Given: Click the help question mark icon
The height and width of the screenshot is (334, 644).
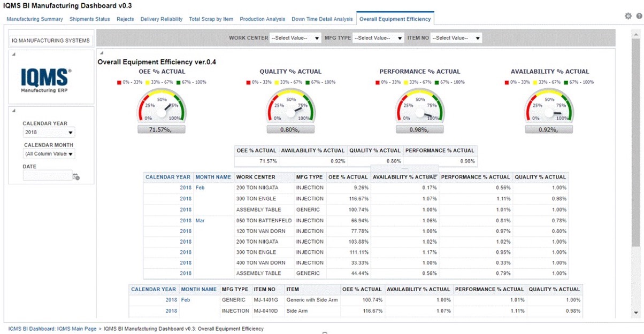Looking at the screenshot, I should point(638,16).
